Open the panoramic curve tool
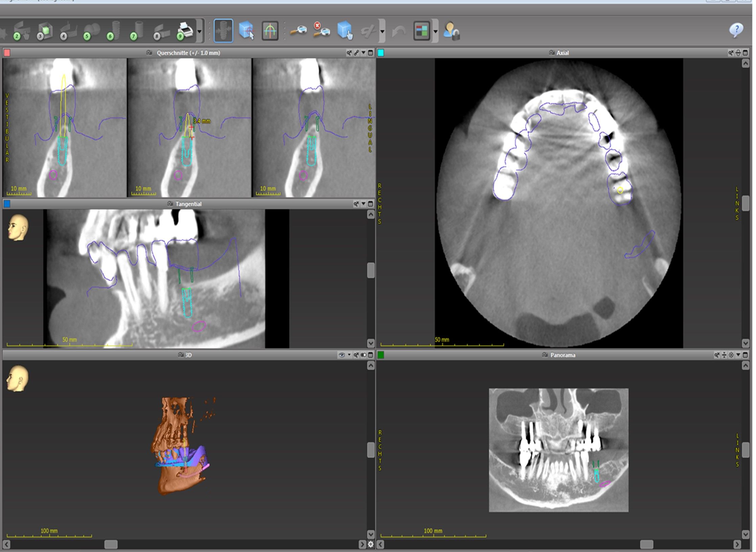This screenshot has width=756, height=552. [x=270, y=31]
